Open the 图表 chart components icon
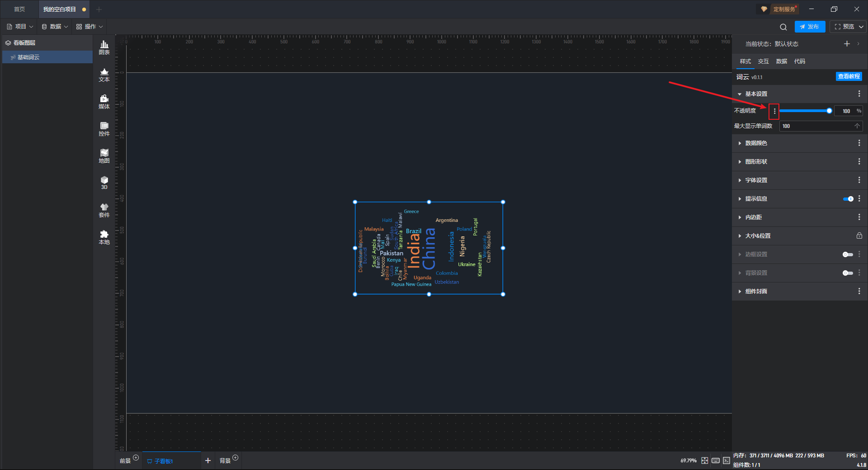 pos(104,47)
